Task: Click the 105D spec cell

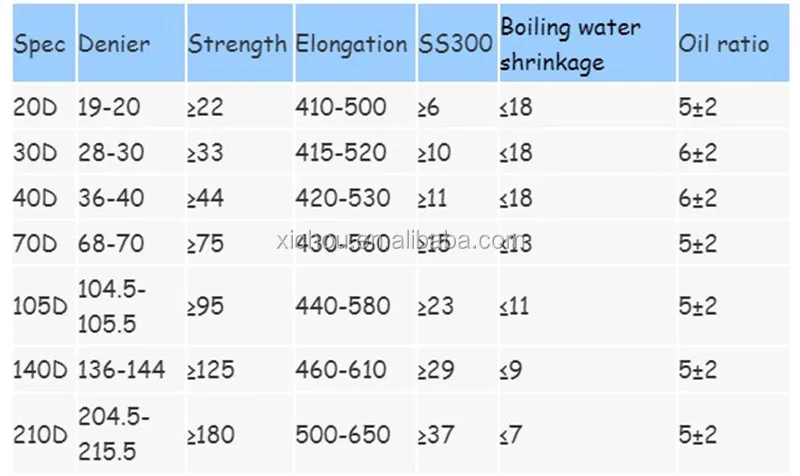Action: (39, 305)
